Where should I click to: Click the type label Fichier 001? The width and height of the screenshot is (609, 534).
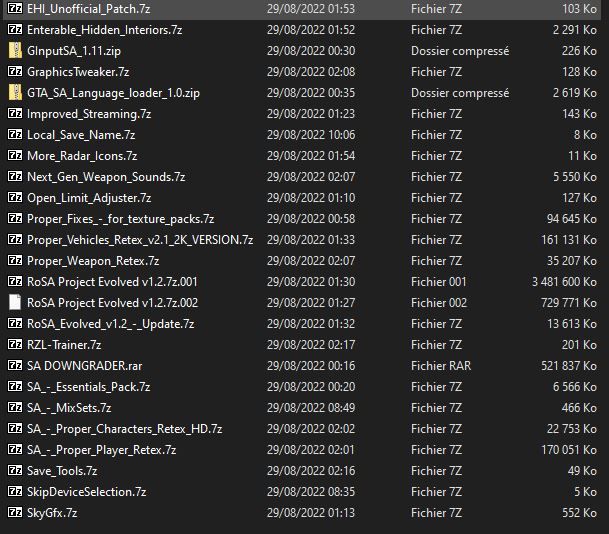[x=438, y=282]
